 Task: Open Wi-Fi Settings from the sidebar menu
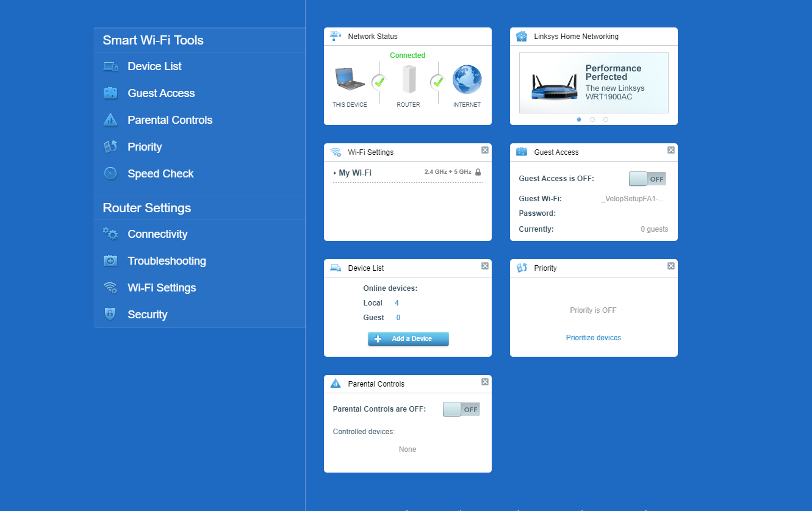tap(161, 287)
